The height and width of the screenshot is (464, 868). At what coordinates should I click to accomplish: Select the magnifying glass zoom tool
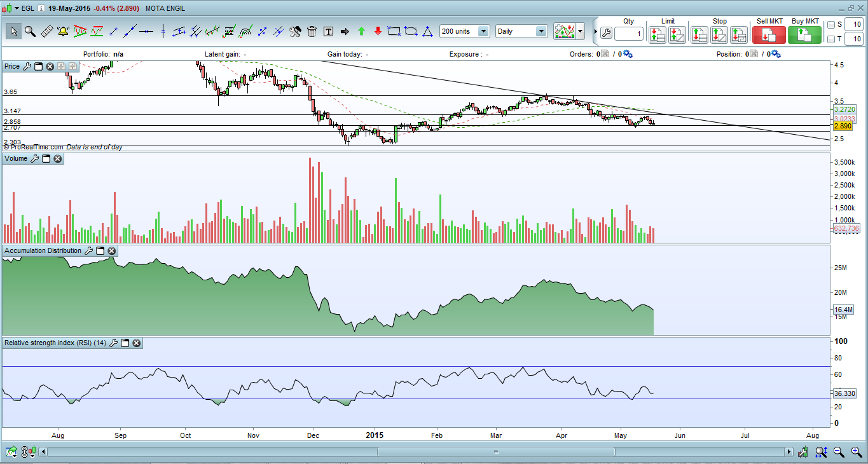[x=30, y=31]
